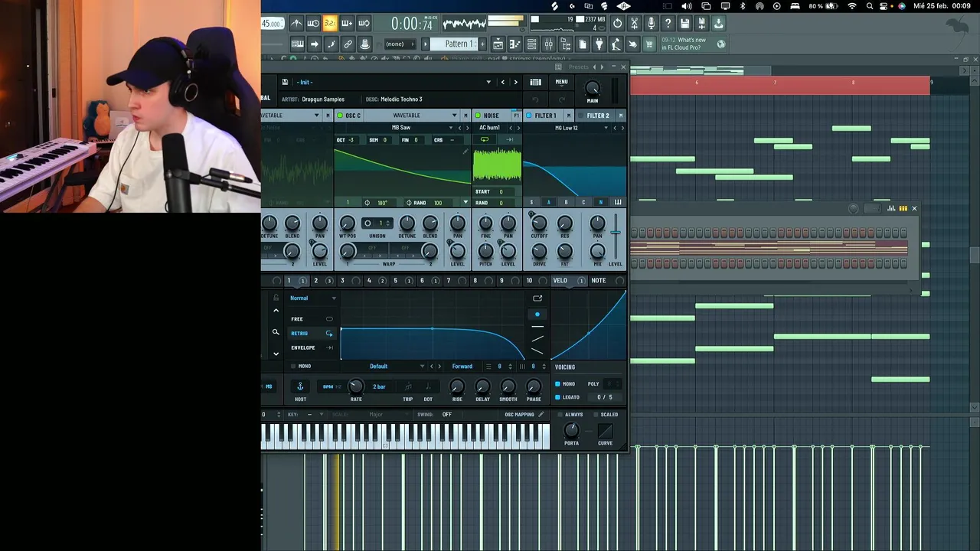Click the filter LEVEL vertical slider
Image resolution: width=980 pixels, height=551 pixels.
pyautogui.click(x=614, y=232)
